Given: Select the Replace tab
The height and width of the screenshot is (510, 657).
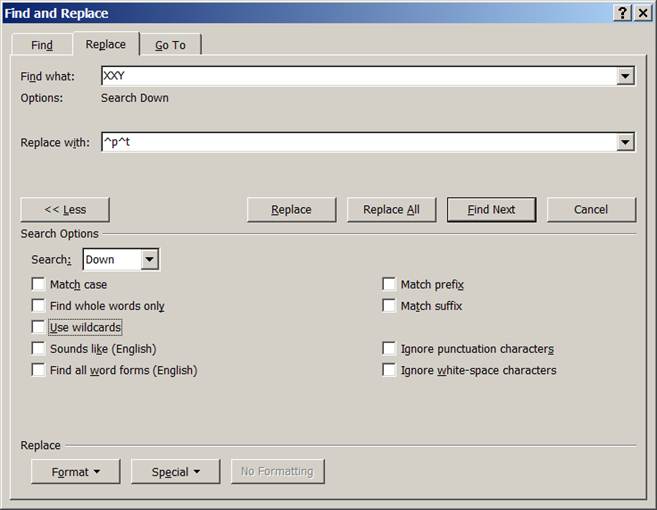Looking at the screenshot, I should pyautogui.click(x=106, y=44).
